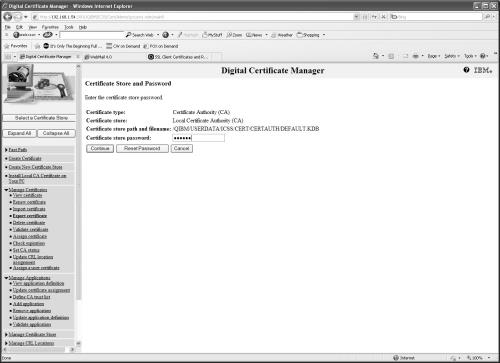Click the Continue button
This screenshot has height=363, width=500.
point(100,148)
